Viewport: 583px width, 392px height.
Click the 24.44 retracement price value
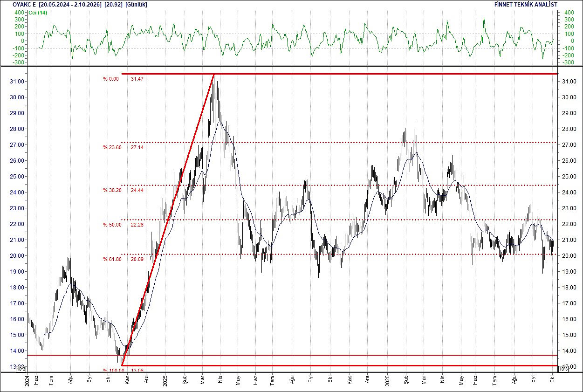(137, 190)
